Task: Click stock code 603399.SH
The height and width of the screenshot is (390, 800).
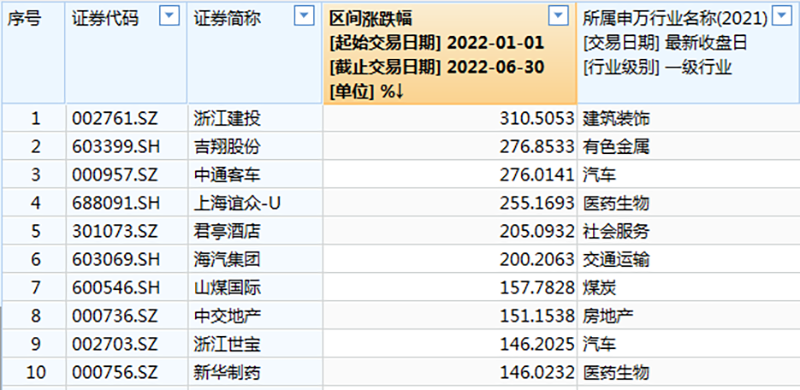Action: tap(116, 148)
